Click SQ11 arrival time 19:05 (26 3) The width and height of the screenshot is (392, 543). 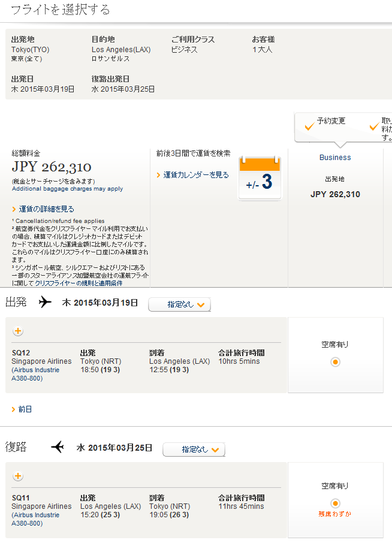[x=169, y=515]
